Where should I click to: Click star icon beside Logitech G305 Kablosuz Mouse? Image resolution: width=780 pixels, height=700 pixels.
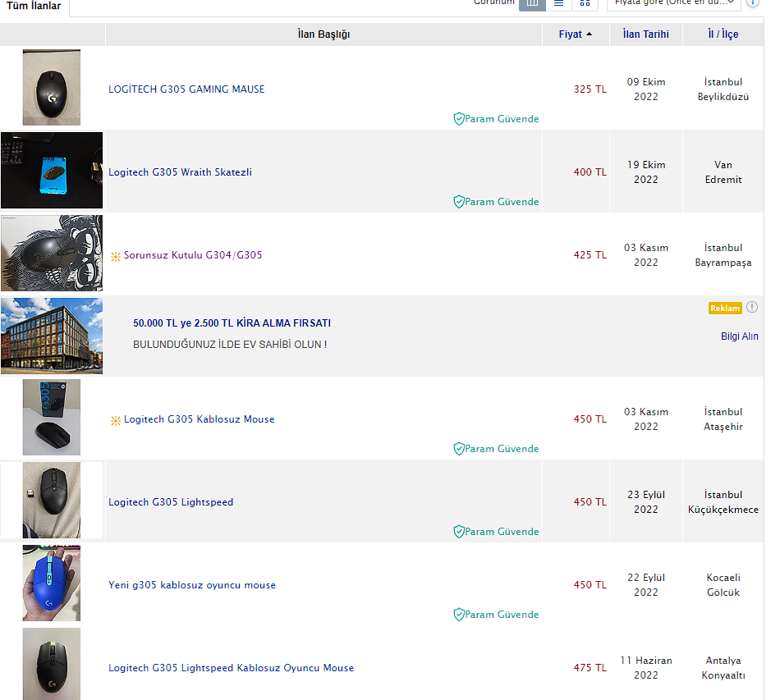pyautogui.click(x=116, y=421)
